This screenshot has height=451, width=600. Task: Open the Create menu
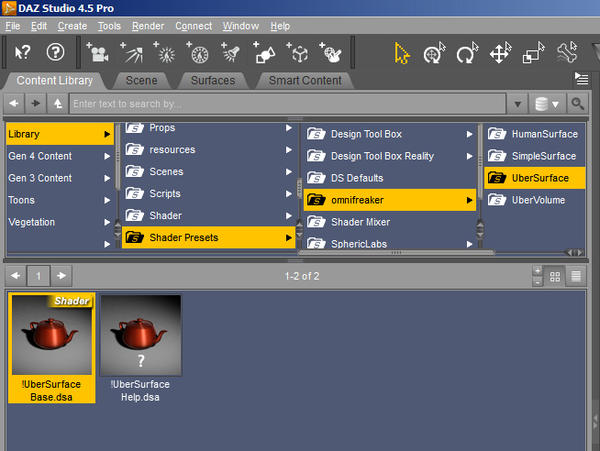pyautogui.click(x=72, y=26)
